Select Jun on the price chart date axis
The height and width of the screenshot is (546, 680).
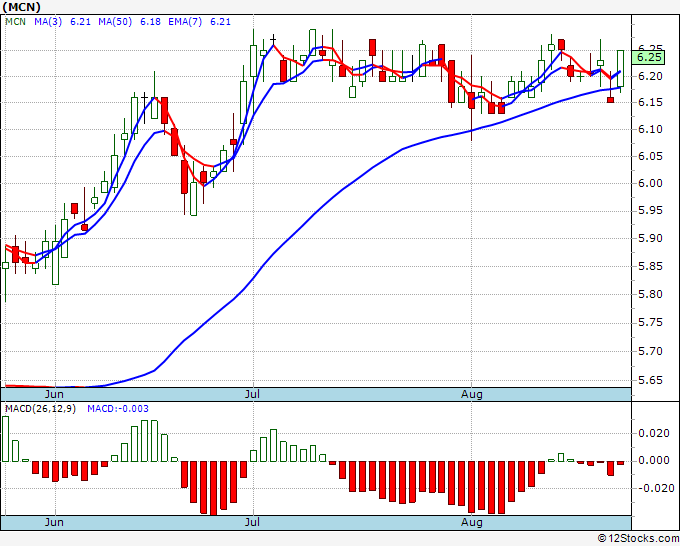[x=54, y=394]
